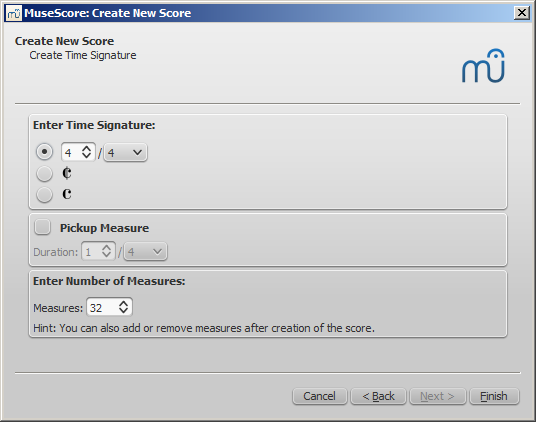Decrease the time signature numerator value
This screenshot has height=422, width=536.
86,156
